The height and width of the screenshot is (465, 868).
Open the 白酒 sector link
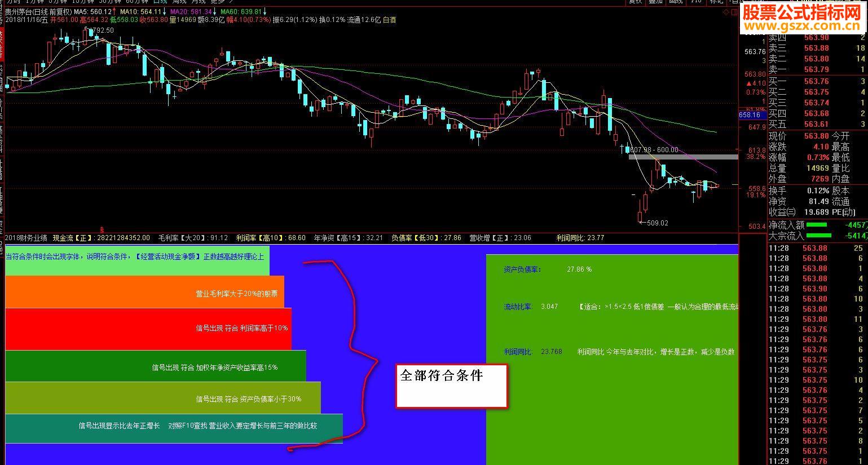click(389, 20)
